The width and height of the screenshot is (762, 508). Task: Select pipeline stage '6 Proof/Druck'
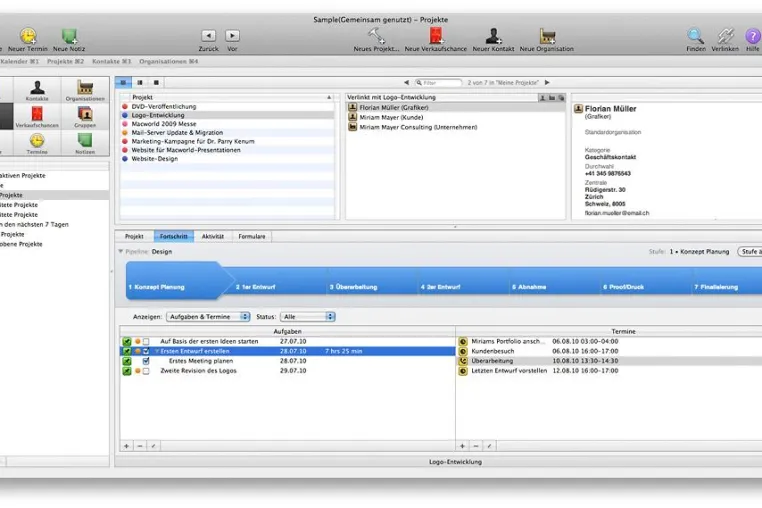(x=645, y=282)
